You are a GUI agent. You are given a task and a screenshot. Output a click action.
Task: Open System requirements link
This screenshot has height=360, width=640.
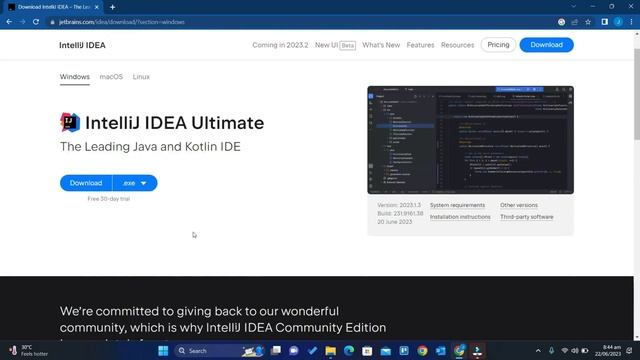click(x=457, y=205)
